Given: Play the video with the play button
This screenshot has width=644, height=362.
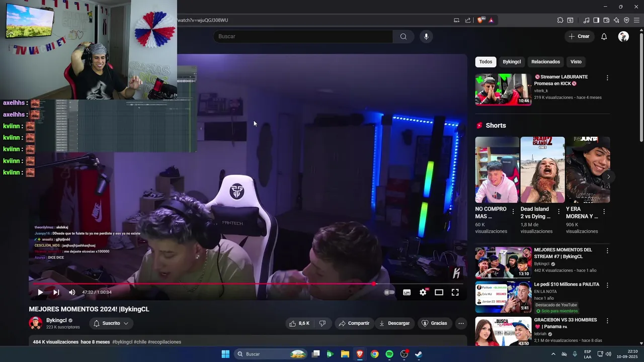Looking at the screenshot, I should click(x=40, y=292).
